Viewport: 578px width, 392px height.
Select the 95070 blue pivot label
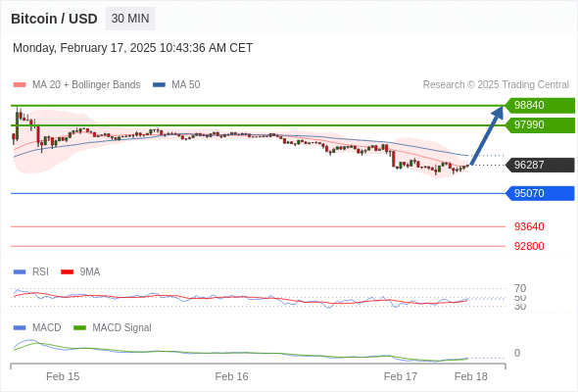[540, 193]
